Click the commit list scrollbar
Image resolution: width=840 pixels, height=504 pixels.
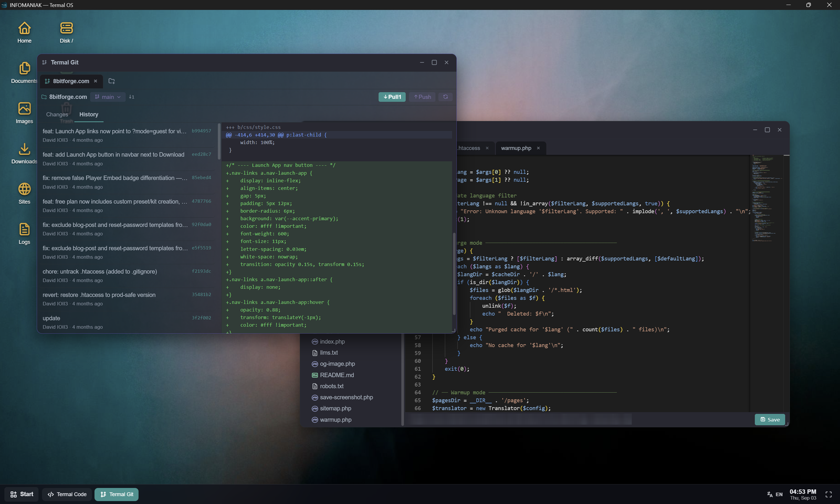pos(219,142)
